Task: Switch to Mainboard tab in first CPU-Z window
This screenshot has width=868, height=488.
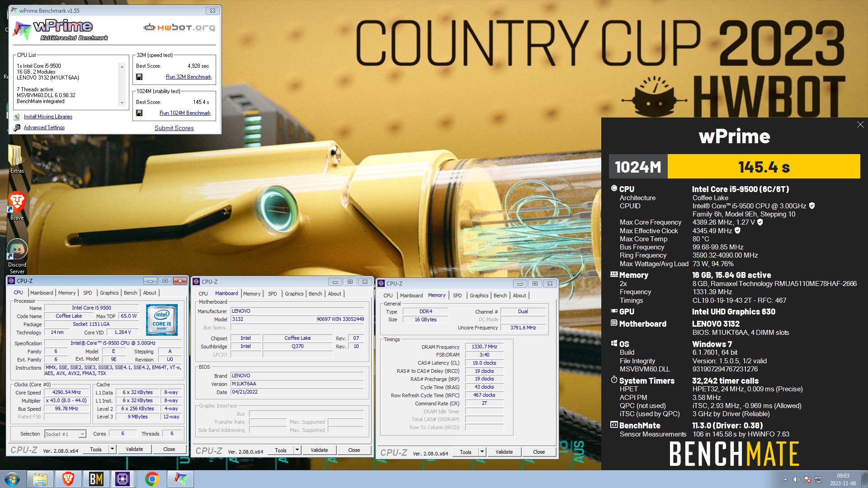Action: 42,293
